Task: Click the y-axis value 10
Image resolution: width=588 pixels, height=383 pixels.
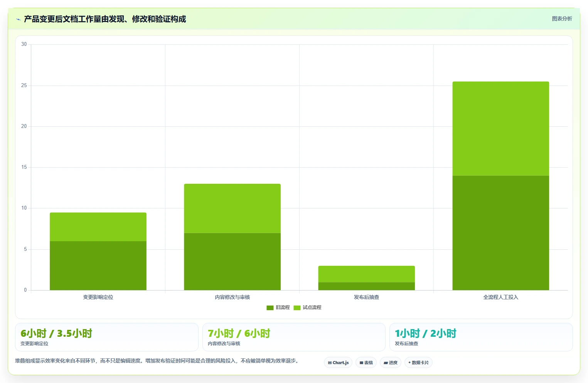Action: pos(24,208)
